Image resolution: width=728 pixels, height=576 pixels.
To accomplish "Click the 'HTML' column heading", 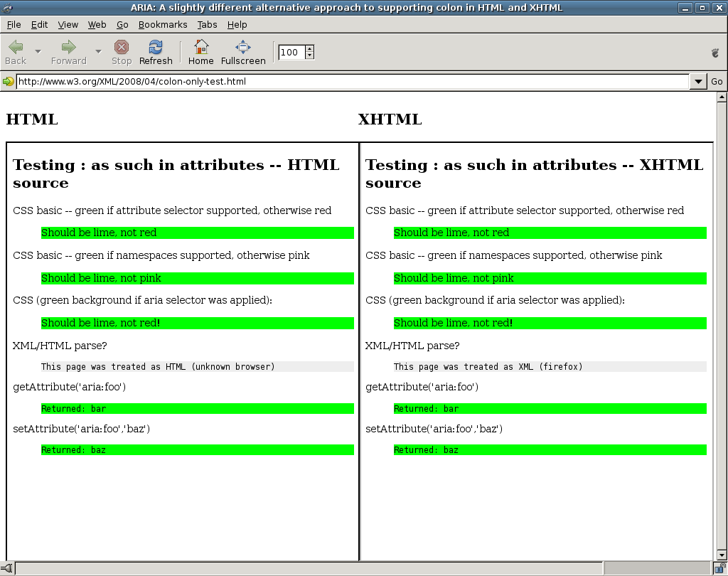I will pos(32,119).
